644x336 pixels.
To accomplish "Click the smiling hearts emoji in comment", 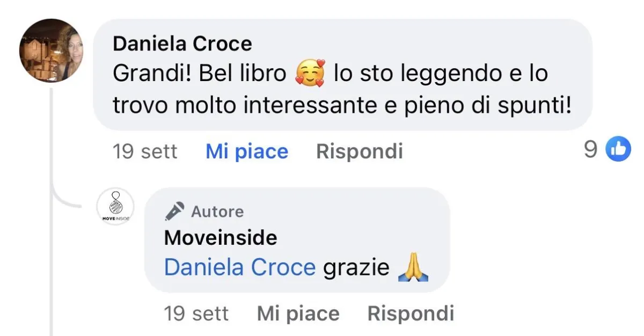I will tap(310, 74).
